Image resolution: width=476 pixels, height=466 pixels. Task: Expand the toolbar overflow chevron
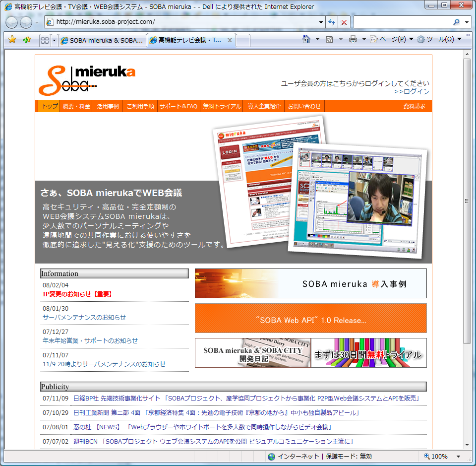(468, 36)
